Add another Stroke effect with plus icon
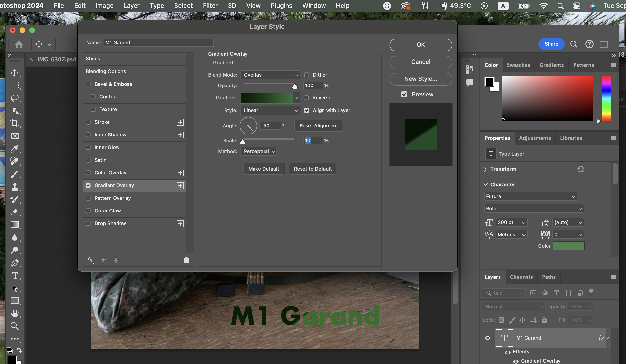Screen dimensions: 626x364 click(x=180, y=122)
